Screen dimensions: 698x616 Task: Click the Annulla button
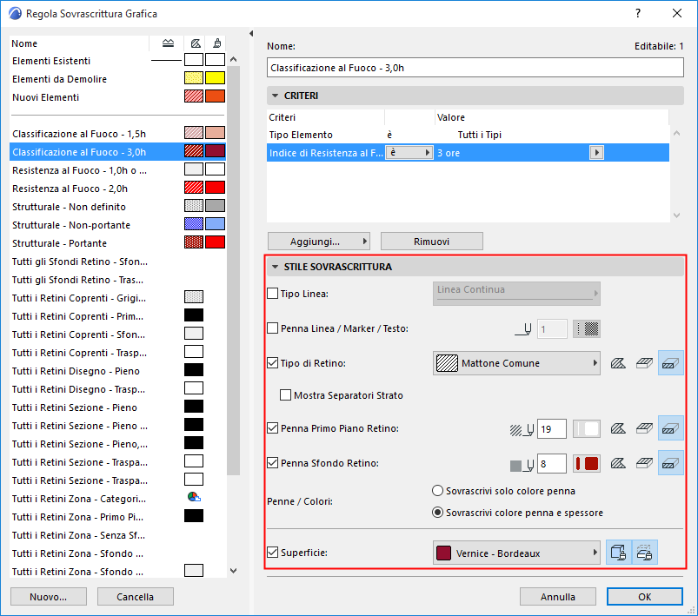558,596
